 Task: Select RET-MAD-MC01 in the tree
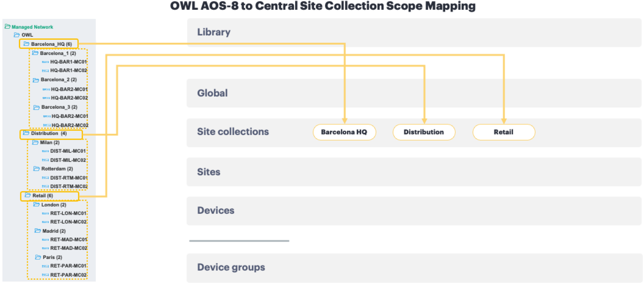tap(69, 239)
